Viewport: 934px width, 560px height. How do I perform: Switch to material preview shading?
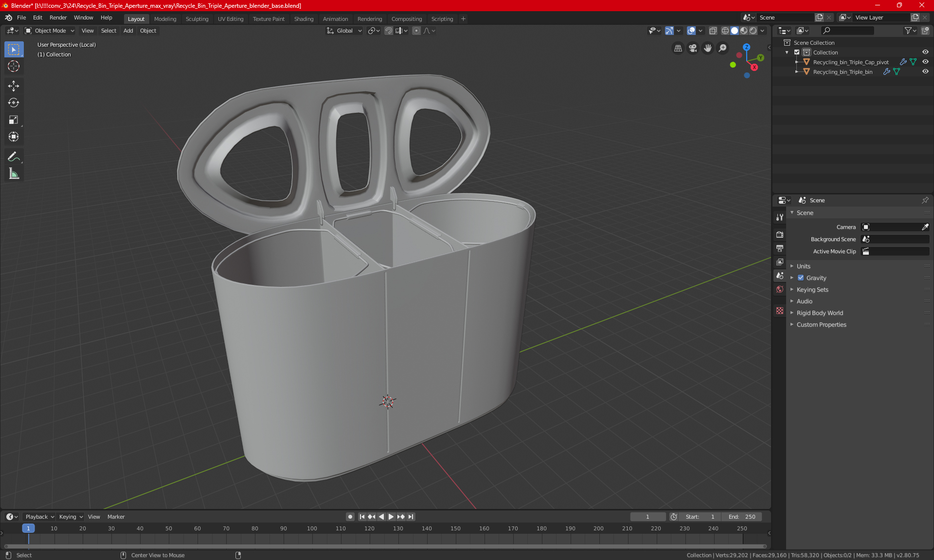(744, 31)
